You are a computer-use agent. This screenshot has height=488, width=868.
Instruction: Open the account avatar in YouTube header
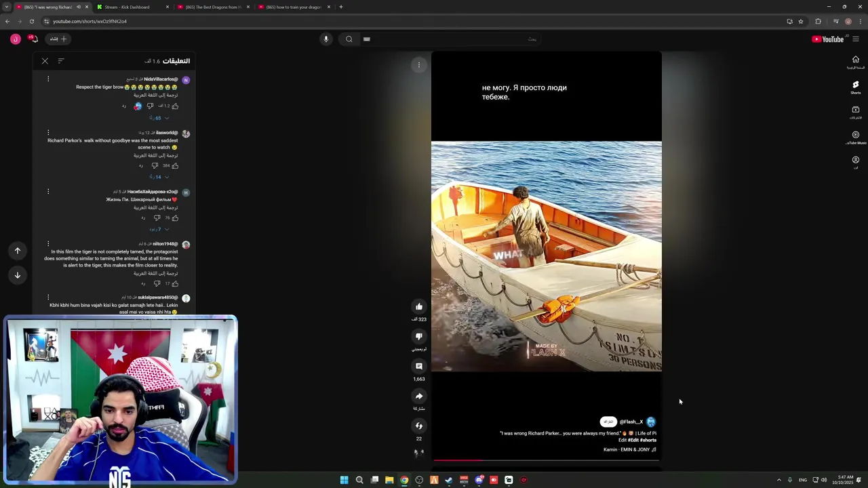click(x=15, y=39)
